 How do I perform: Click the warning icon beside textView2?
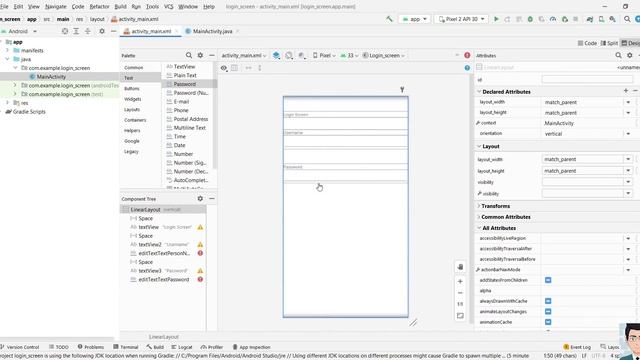pos(200,244)
